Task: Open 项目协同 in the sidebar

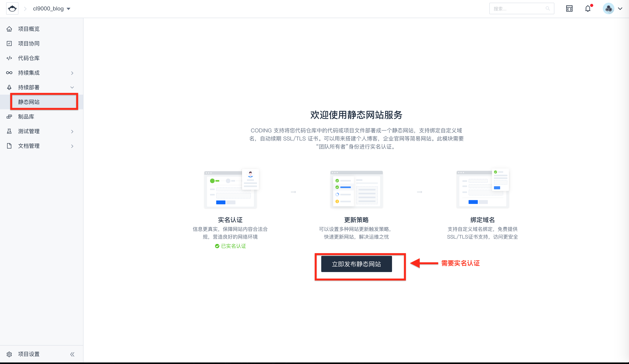Action: tap(29, 43)
